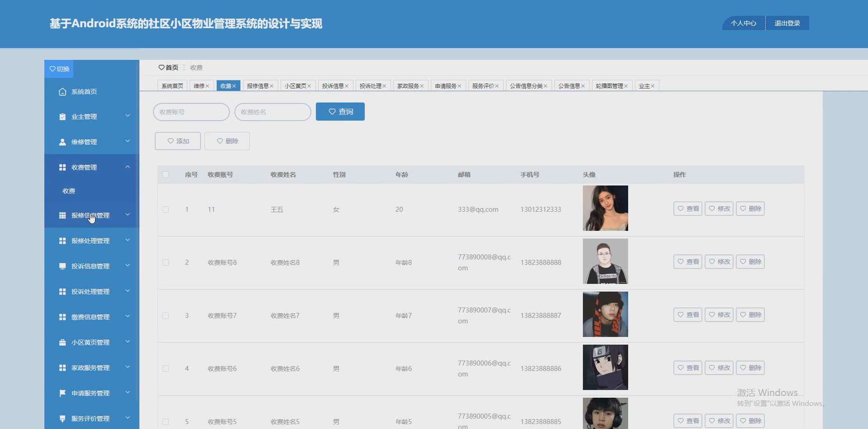The image size is (868, 429).
Task: Check the row checkbox for 王五
Action: coord(166,210)
